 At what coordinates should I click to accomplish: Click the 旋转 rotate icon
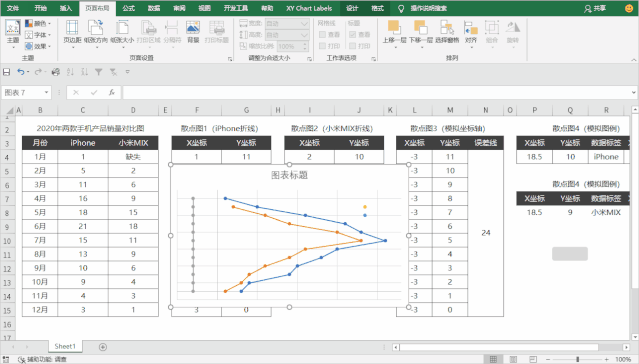(513, 28)
